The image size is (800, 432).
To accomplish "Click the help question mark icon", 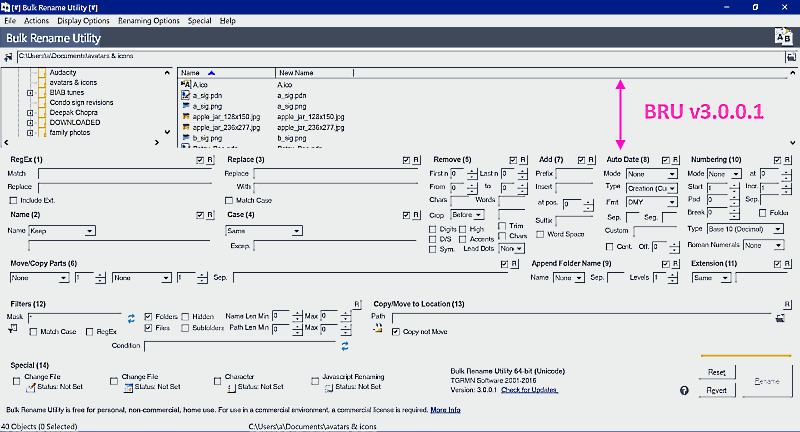I will click(x=684, y=390).
